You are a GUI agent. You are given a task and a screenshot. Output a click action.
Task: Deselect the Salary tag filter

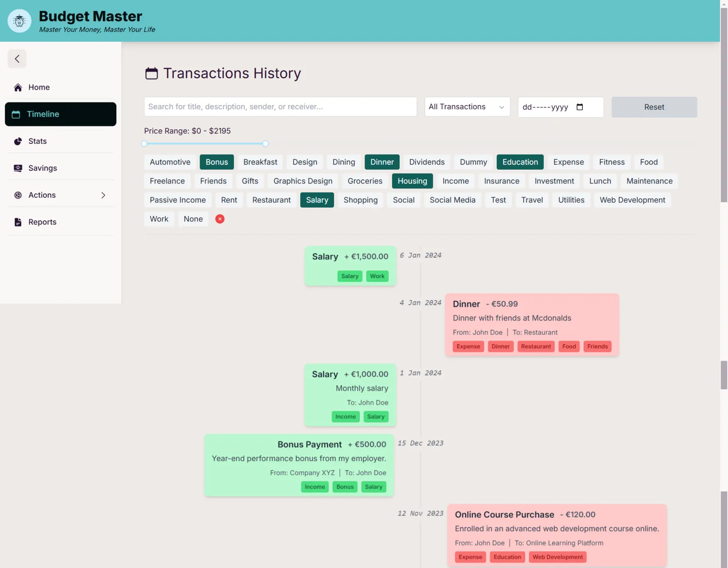(317, 200)
